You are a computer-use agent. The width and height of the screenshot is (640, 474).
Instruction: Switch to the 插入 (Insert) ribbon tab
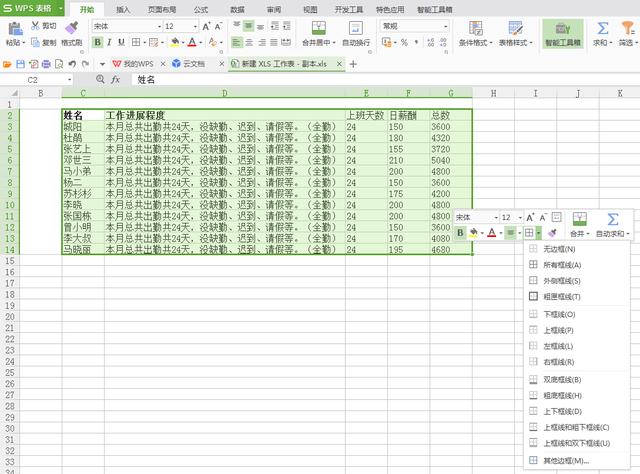124,8
